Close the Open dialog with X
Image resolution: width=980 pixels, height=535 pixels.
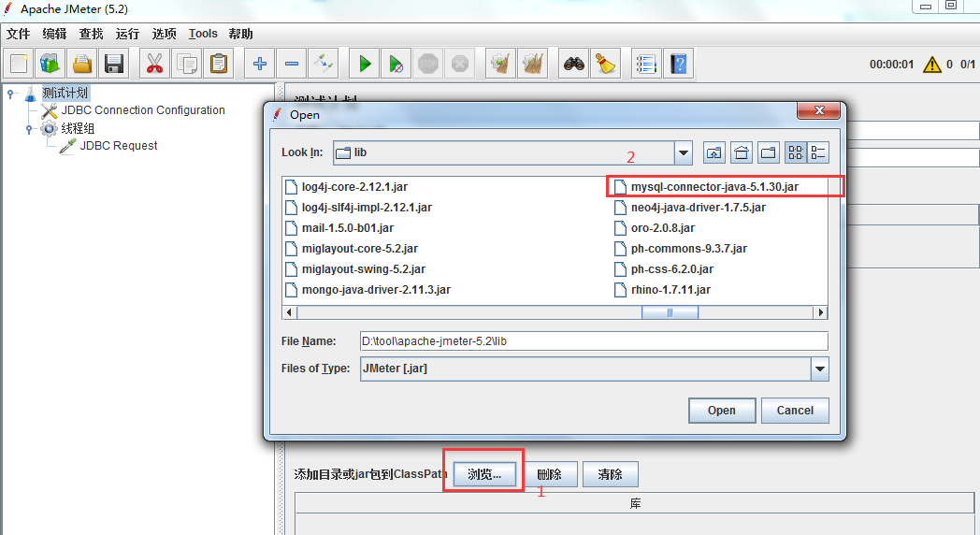pyautogui.click(x=819, y=110)
